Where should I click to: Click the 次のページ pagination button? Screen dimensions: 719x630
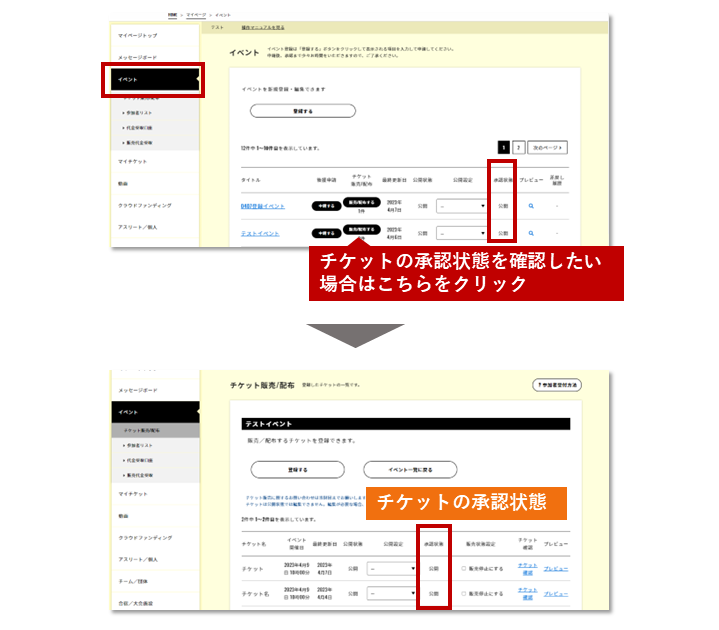(x=548, y=147)
